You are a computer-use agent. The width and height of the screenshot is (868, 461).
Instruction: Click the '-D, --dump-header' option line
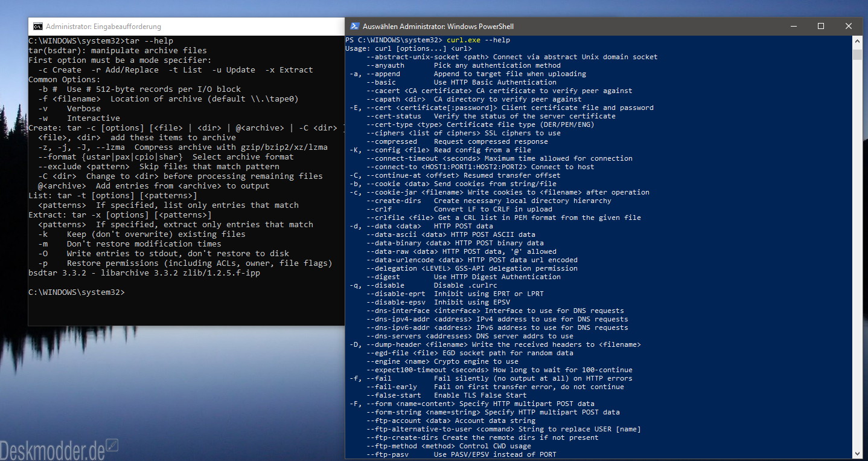point(495,344)
